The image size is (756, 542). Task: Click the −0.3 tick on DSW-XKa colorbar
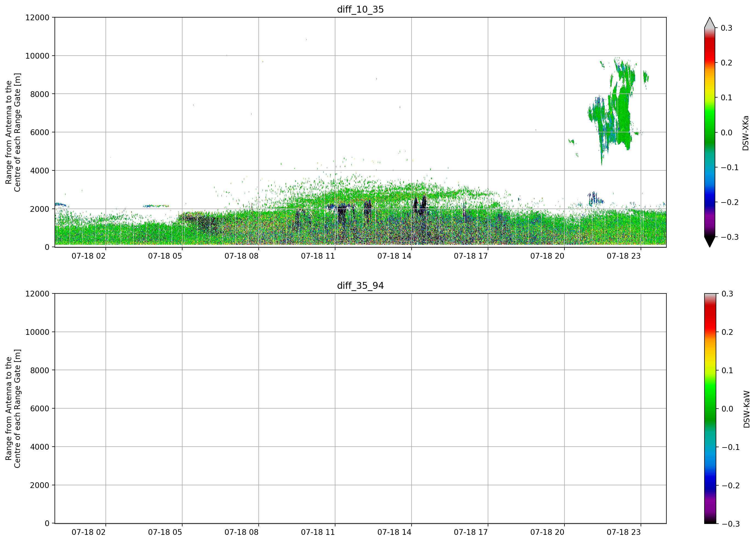point(730,237)
